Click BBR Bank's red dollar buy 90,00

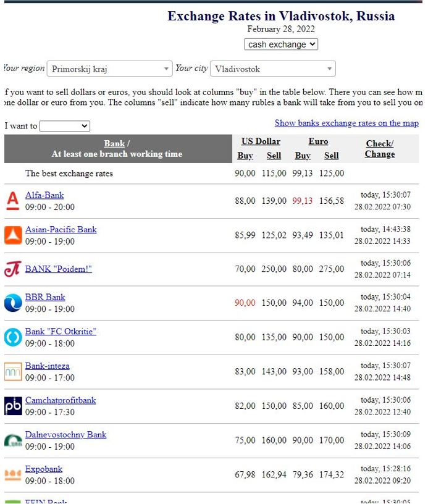tap(245, 303)
